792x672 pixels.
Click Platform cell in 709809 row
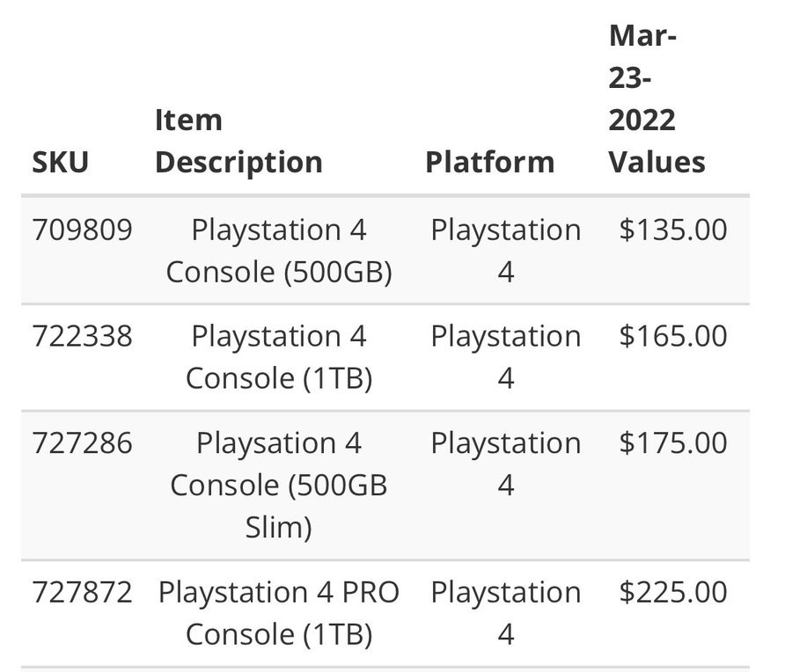(506, 251)
